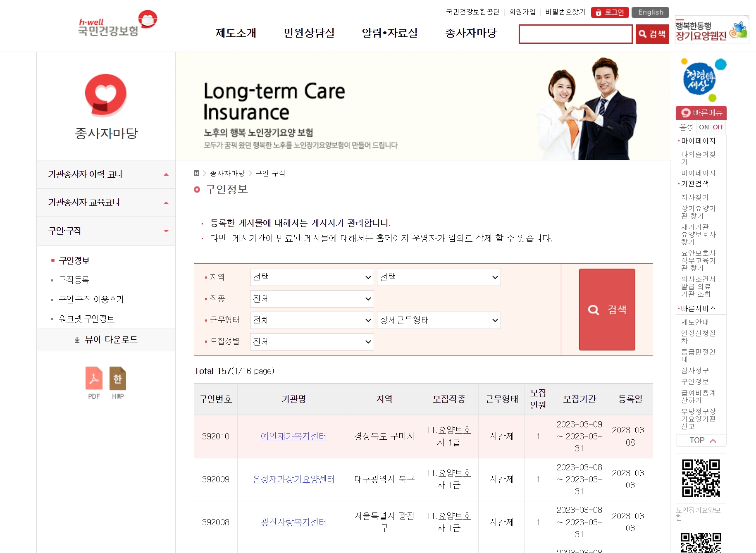Screen dimensions: 756x553
Task: Click the 비밀번호찾기 link
Action: coord(565,12)
